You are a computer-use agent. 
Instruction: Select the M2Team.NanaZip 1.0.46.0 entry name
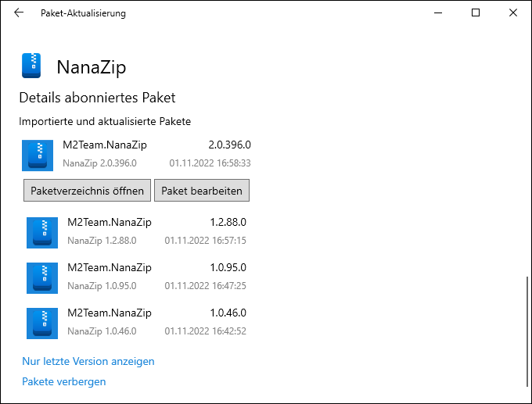[110, 313]
